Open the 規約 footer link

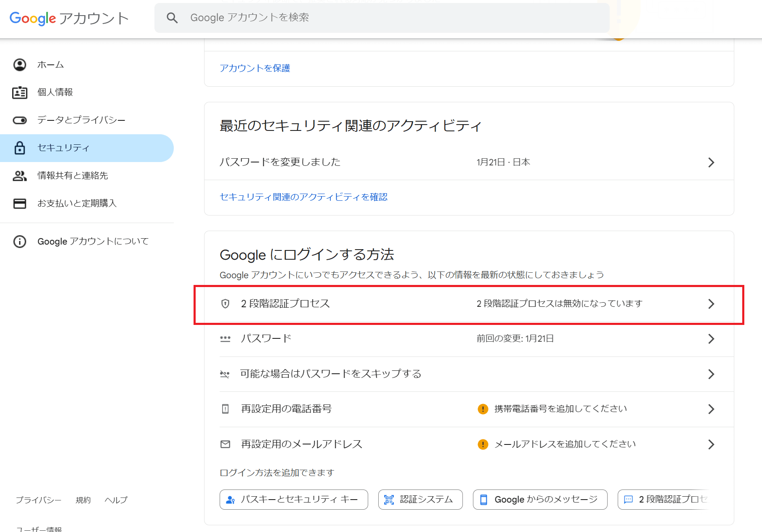(83, 500)
